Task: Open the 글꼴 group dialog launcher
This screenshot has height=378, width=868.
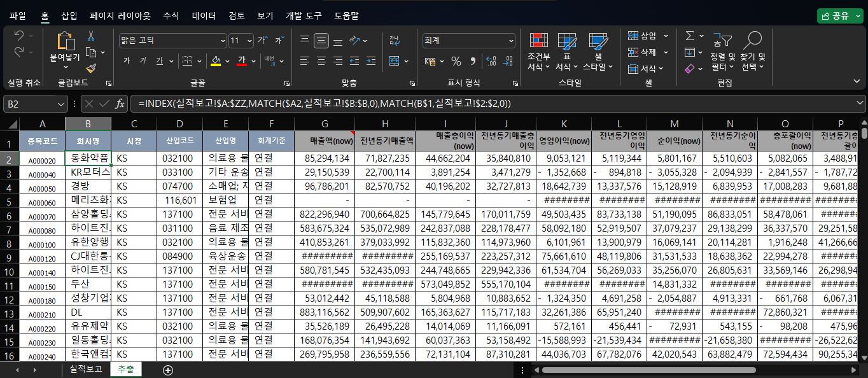Action: click(x=287, y=83)
